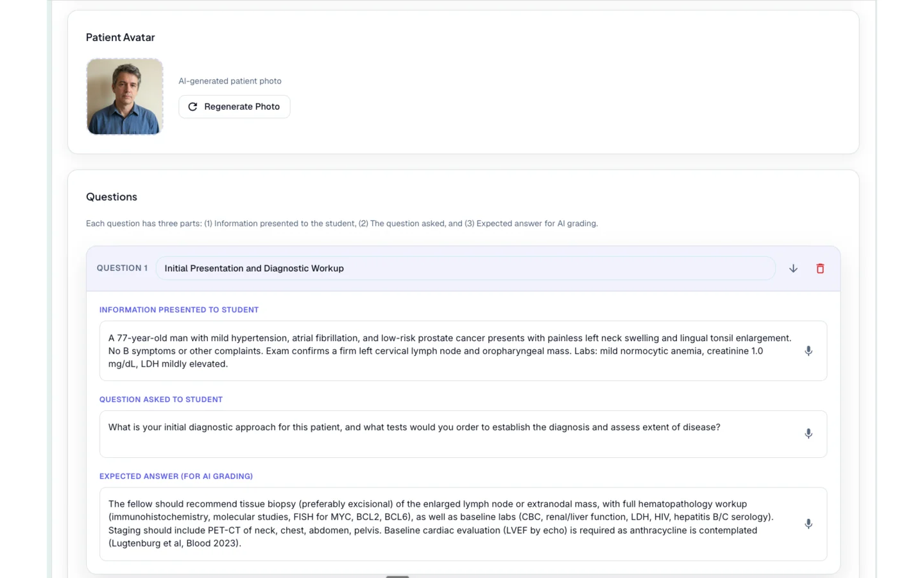
Task: Delete Question 1 using the red trash icon
Action: pyautogui.click(x=820, y=268)
